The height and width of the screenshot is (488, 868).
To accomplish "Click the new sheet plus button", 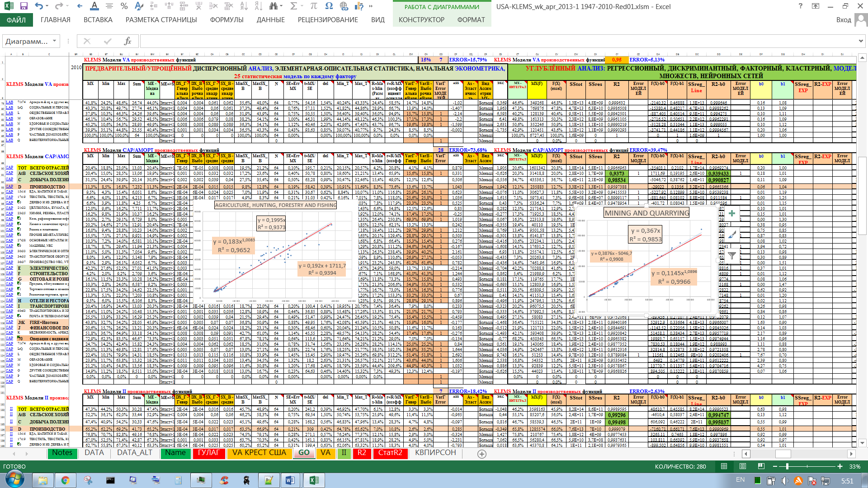I will click(x=482, y=454).
